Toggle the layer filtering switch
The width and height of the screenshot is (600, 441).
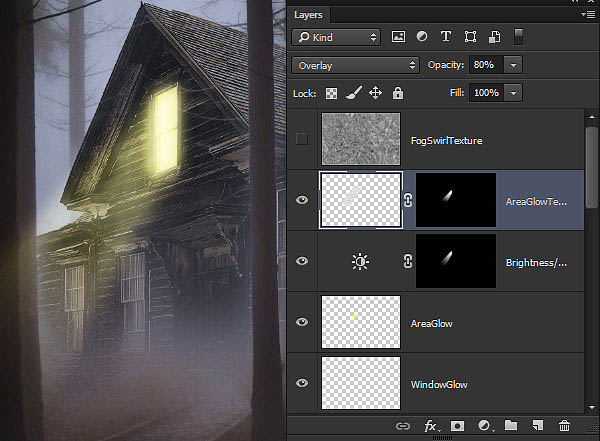[518, 37]
